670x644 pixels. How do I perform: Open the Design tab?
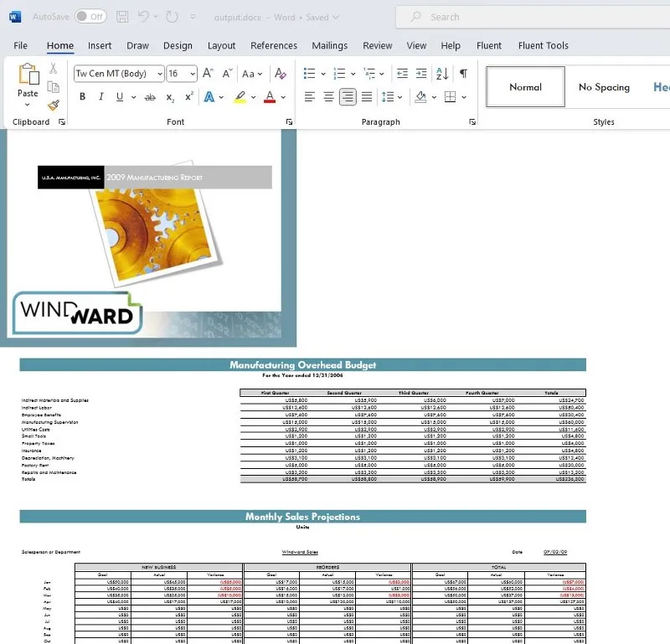point(178,45)
